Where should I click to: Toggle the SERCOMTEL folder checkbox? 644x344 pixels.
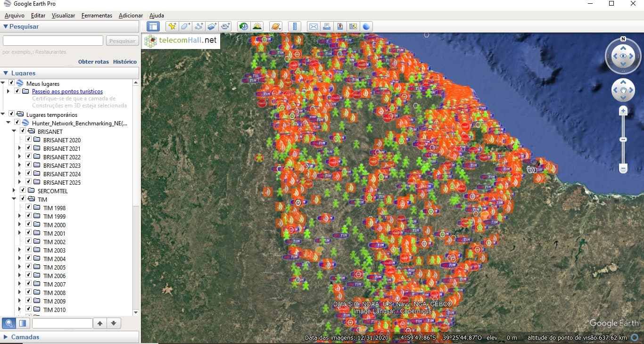(x=23, y=191)
